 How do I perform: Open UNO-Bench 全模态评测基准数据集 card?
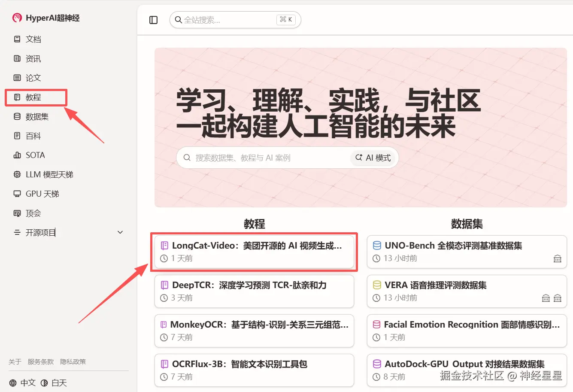467,252
